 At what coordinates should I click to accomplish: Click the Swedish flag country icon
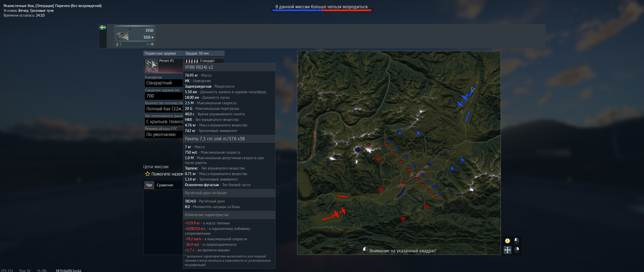pos(103,27)
